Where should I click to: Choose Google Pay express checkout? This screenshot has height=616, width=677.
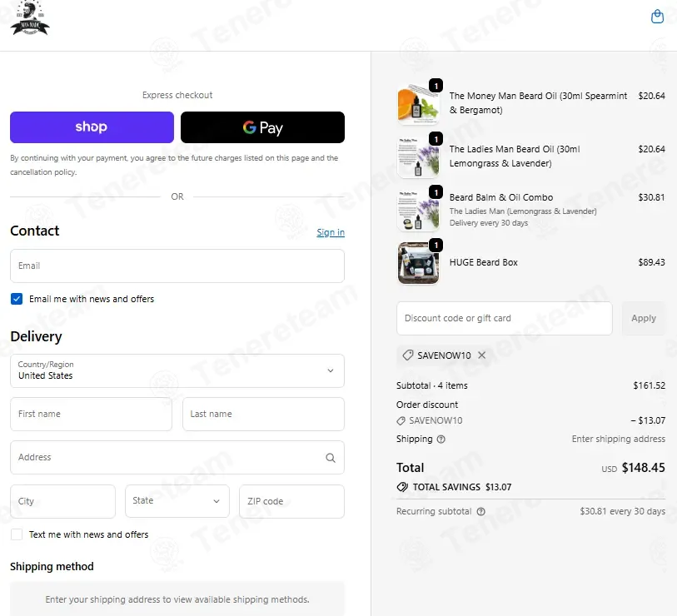(x=262, y=127)
